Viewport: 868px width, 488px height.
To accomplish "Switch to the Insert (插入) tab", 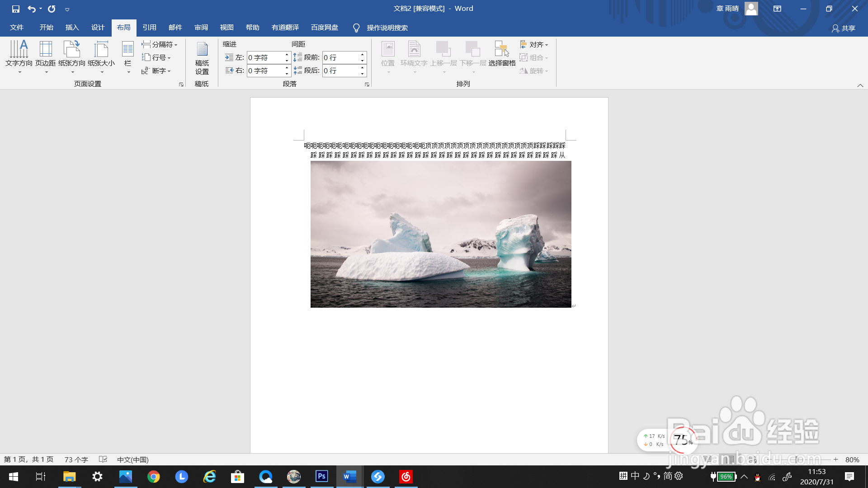I will tap(72, 28).
